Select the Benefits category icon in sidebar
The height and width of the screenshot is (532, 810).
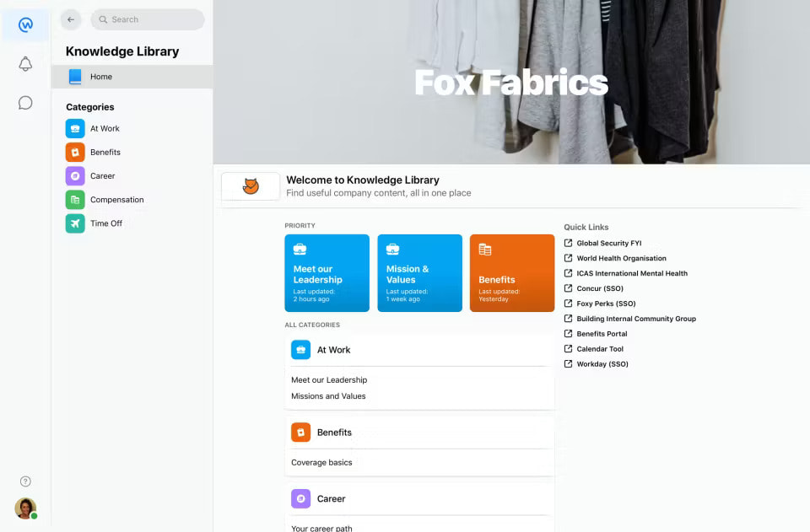(x=74, y=152)
